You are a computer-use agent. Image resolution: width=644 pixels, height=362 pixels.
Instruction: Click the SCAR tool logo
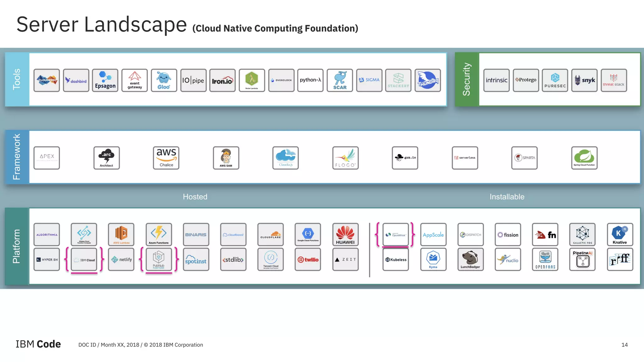pos(340,80)
